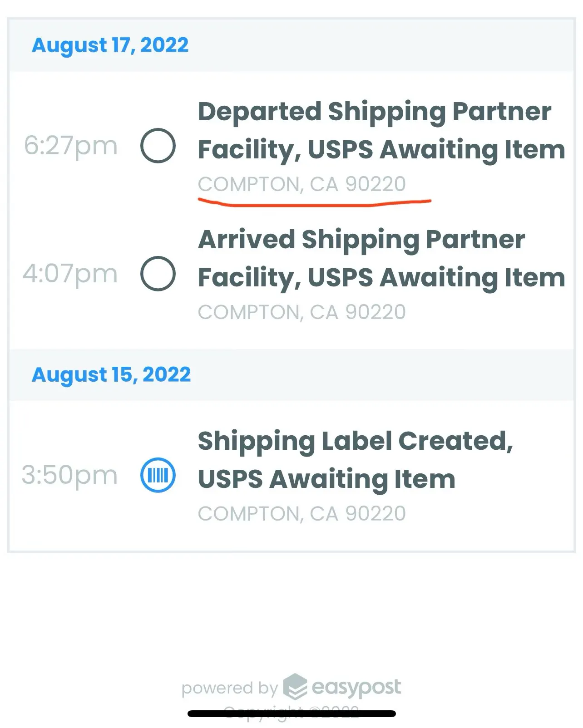Click the underlined COMPTON, CA 90220 location
Viewport: 583px width, 728px height.
301,184
